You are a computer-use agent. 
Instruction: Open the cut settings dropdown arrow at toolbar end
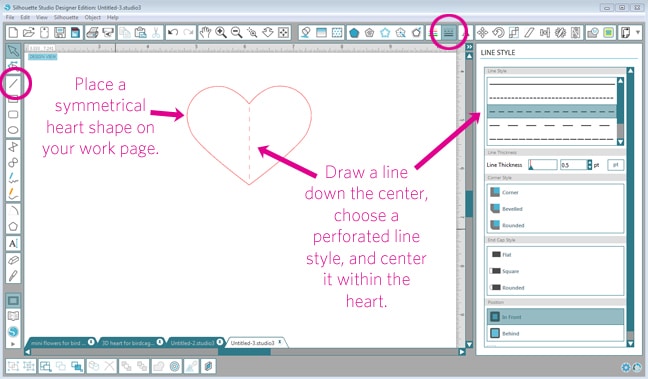pos(638,33)
